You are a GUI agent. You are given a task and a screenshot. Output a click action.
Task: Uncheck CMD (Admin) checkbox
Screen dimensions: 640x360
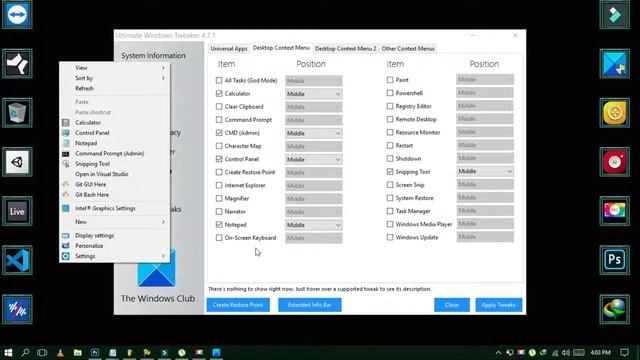(x=219, y=133)
